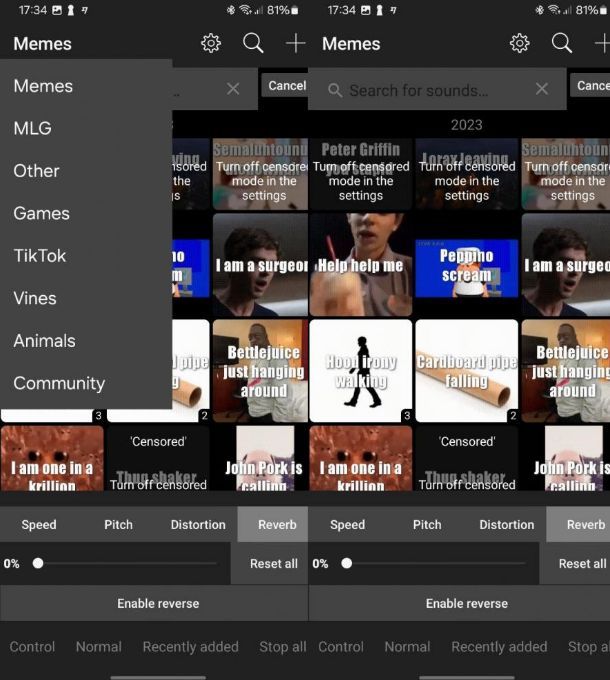610x680 pixels.
Task: Choose Memes in the category menu
Action: 86,86
